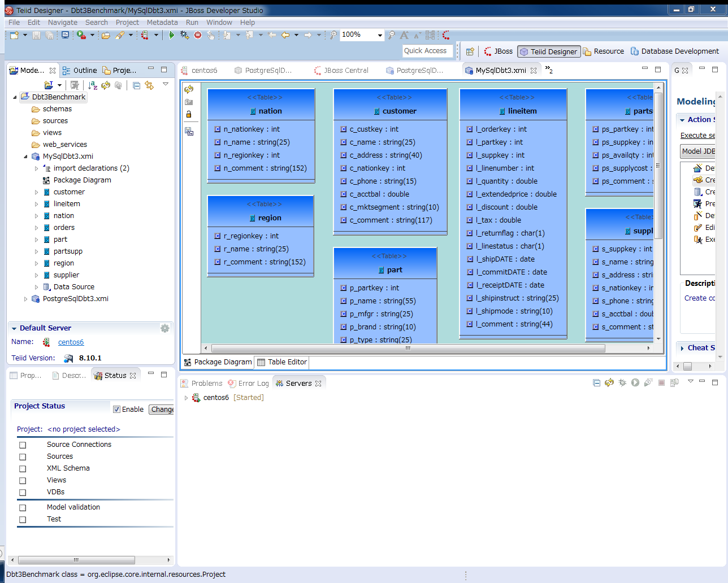Toggle the Project Status Enable checkbox
Image resolution: width=728 pixels, height=583 pixels.
(116, 410)
